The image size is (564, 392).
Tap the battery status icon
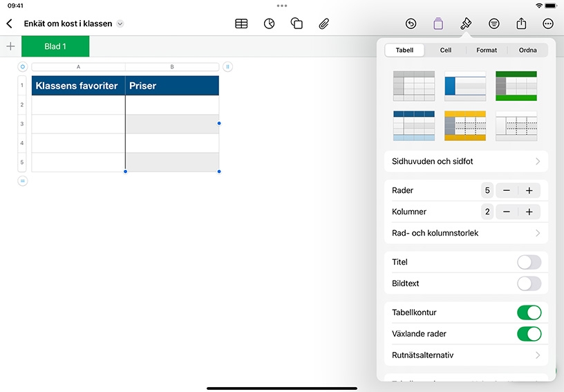551,6
